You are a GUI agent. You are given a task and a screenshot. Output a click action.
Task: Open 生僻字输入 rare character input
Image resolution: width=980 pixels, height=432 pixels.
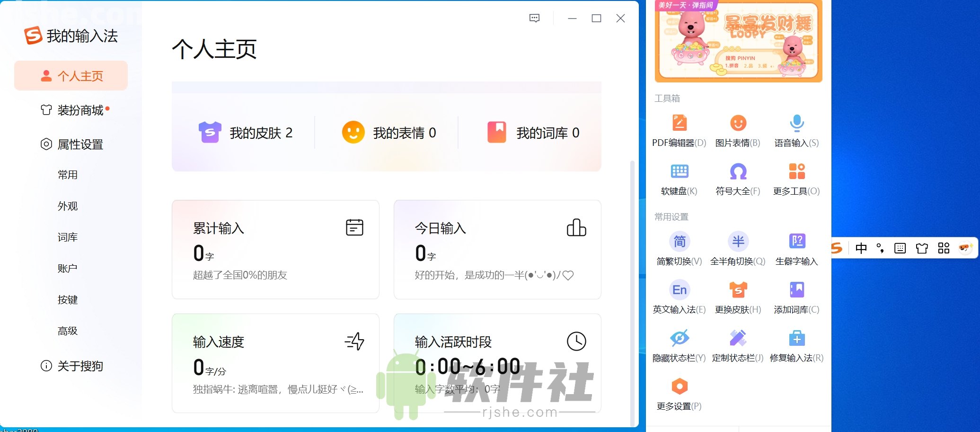796,249
